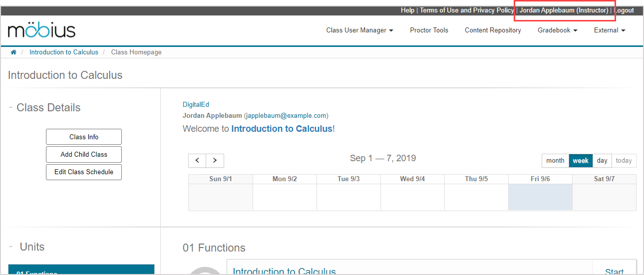
Task: Open the External dropdown menu
Action: tap(609, 30)
